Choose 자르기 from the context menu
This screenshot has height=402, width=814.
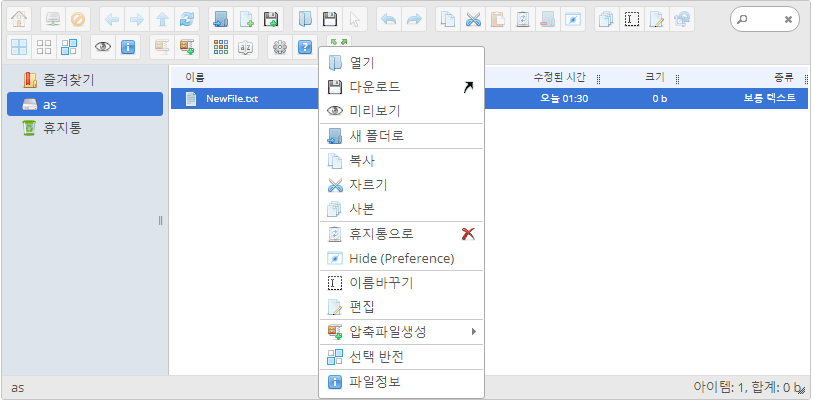401,185
